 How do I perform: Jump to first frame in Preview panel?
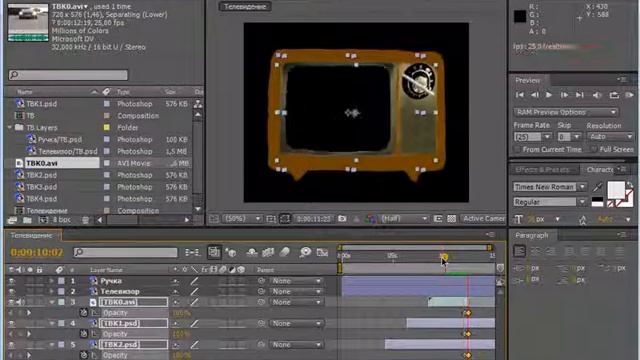click(x=520, y=95)
